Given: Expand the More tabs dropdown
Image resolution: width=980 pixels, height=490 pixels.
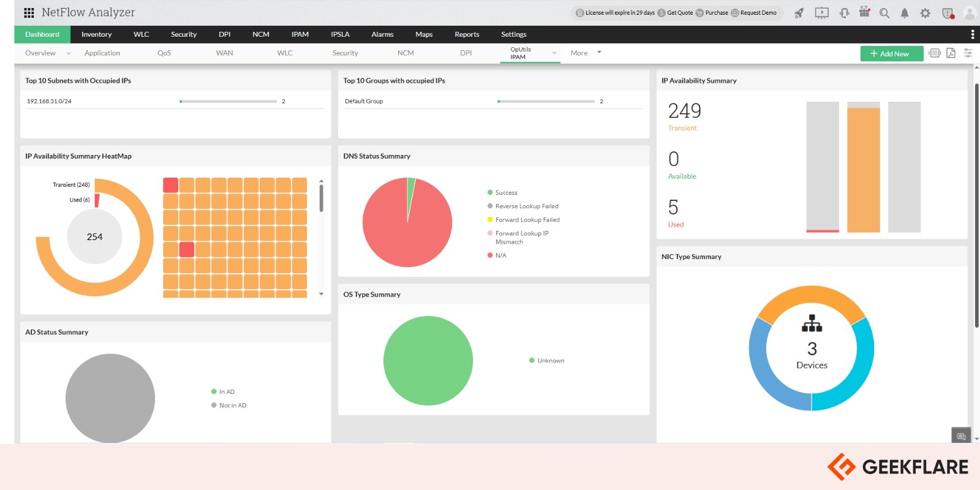Looking at the screenshot, I should pos(599,53).
